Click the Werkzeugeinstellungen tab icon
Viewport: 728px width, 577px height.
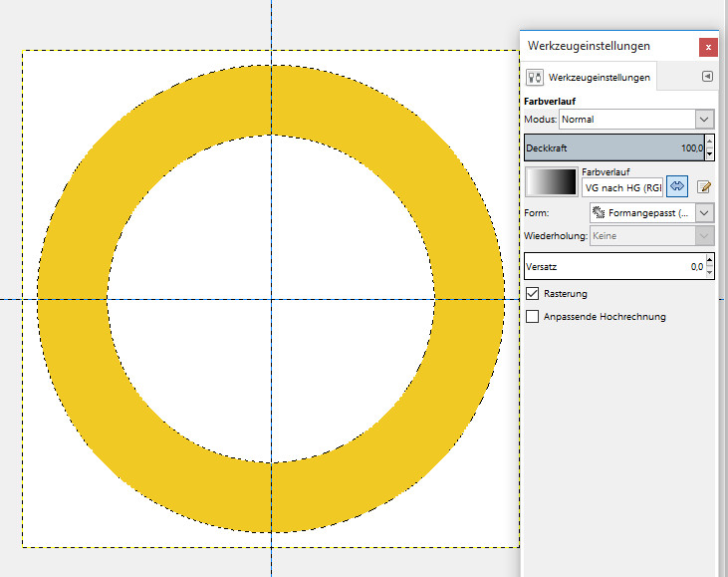535,78
